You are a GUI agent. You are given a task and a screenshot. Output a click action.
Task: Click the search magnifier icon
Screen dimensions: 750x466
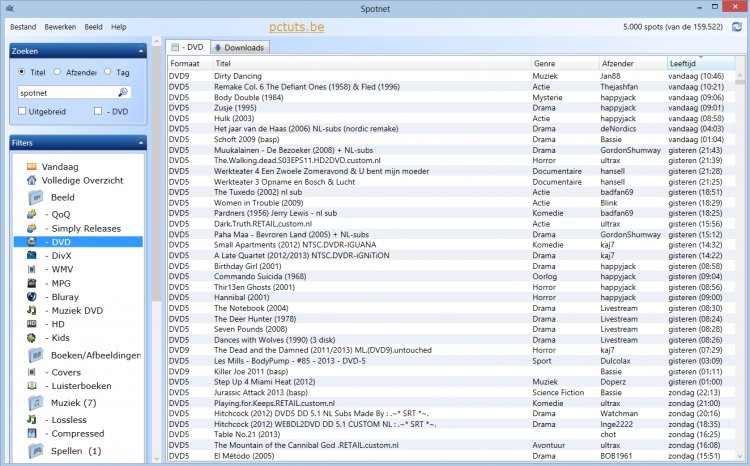pyautogui.click(x=122, y=92)
